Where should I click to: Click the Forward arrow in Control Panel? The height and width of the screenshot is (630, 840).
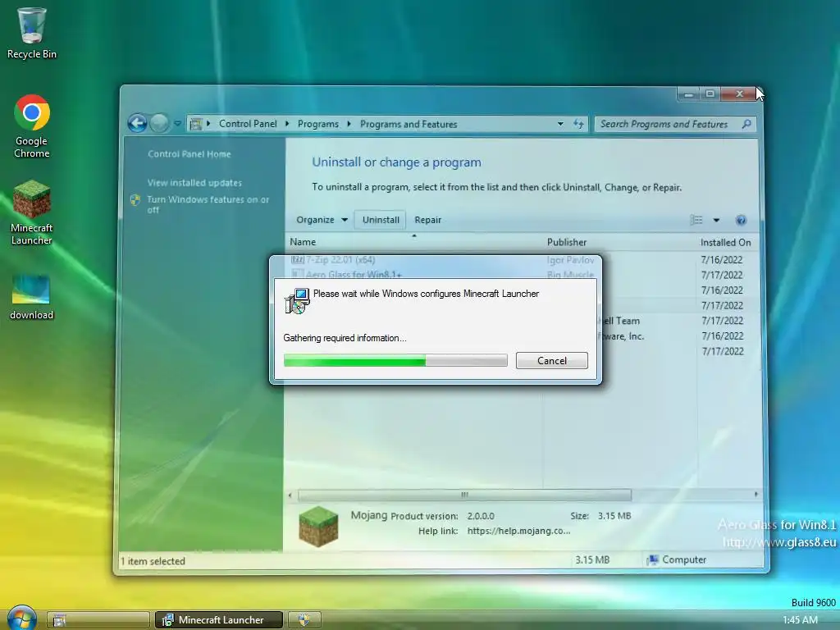coord(159,124)
